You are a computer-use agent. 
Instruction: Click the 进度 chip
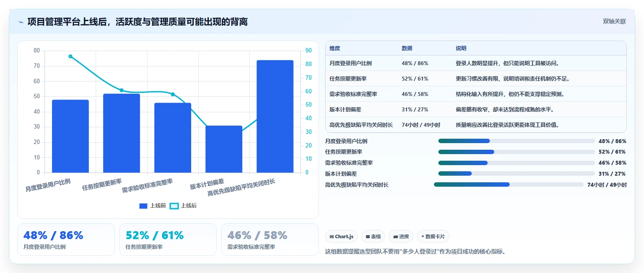(401, 236)
